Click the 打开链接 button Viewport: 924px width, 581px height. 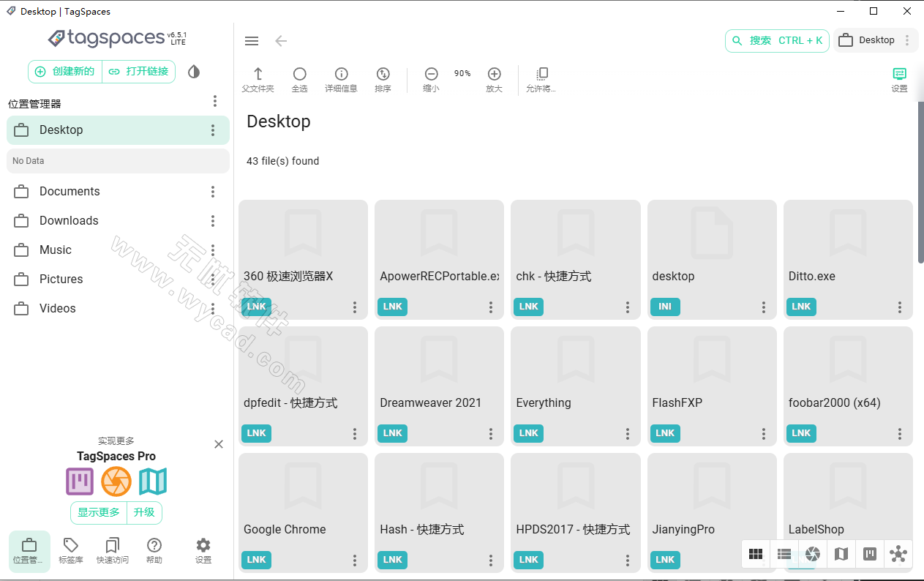tap(139, 72)
